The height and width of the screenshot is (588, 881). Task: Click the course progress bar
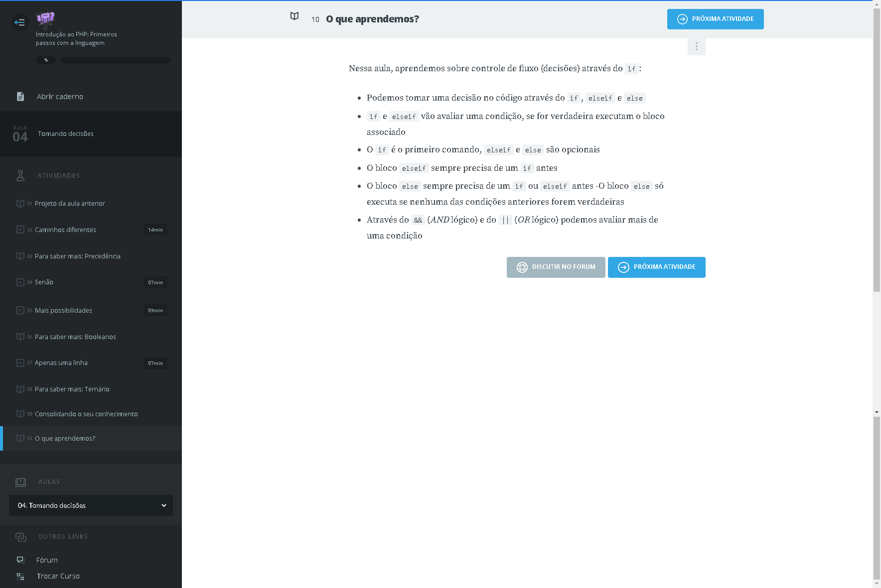coord(115,60)
